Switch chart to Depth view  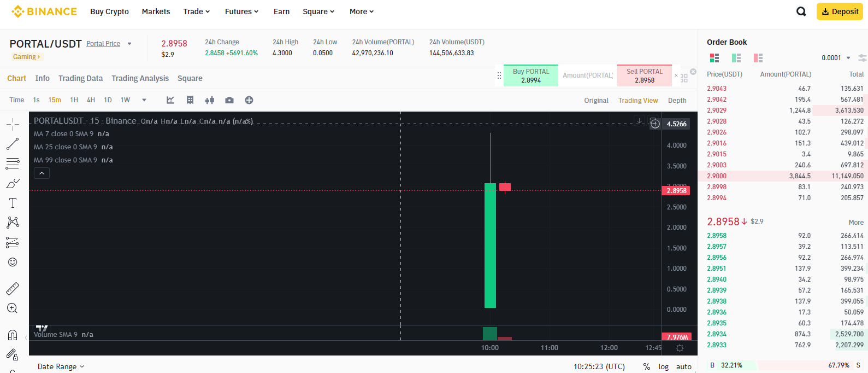point(677,101)
